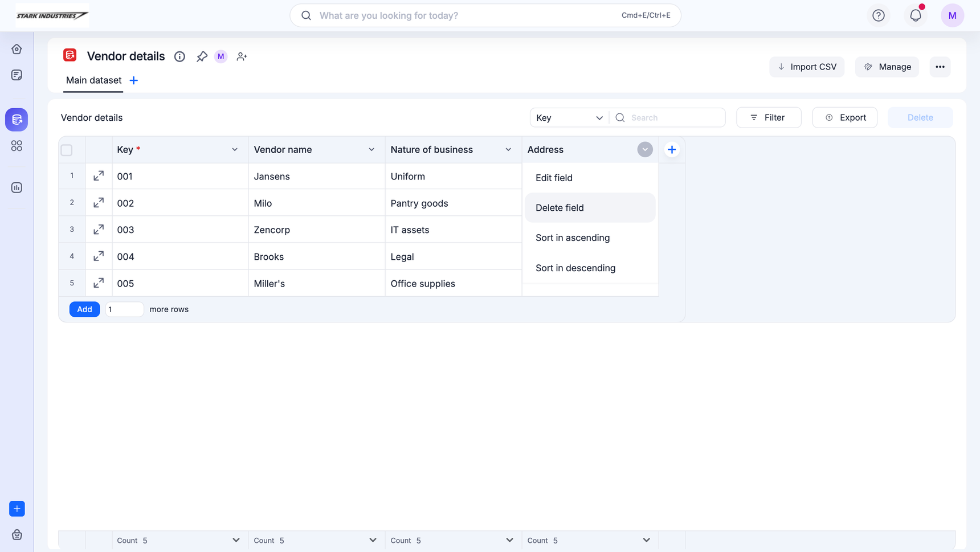Expand the Nature of business column menu

[508, 150]
